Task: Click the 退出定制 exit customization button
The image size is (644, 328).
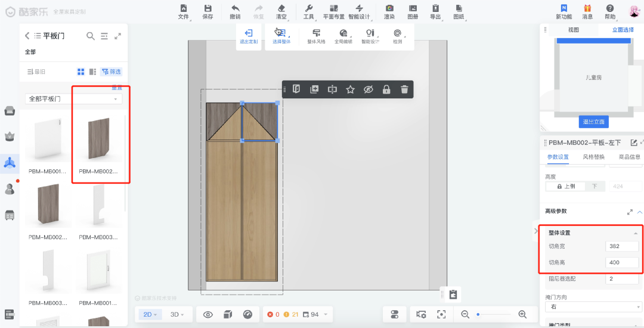Action: tap(249, 36)
